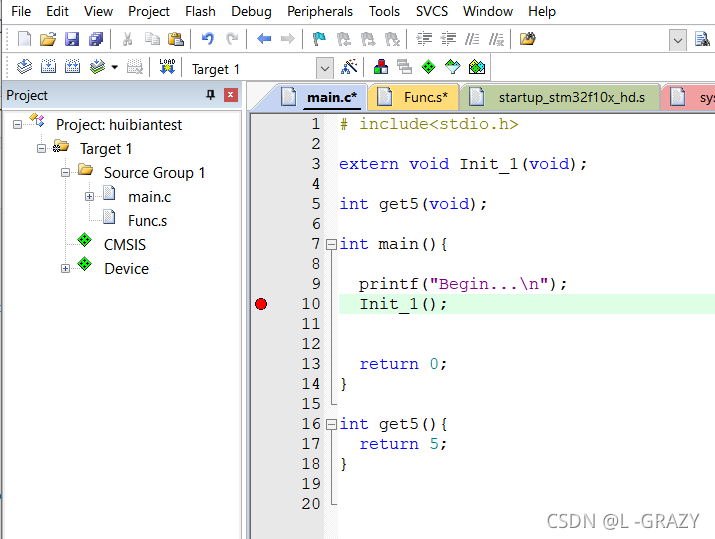715x539 pixels.
Task: Open the Flash menu
Action: point(200,11)
